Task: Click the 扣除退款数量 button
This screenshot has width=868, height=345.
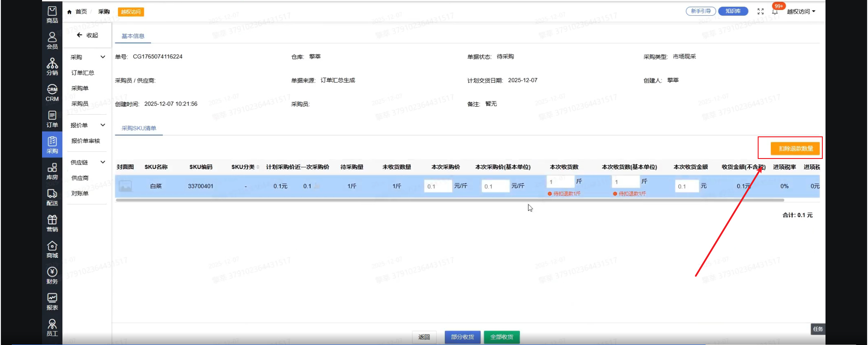Action: (795, 149)
